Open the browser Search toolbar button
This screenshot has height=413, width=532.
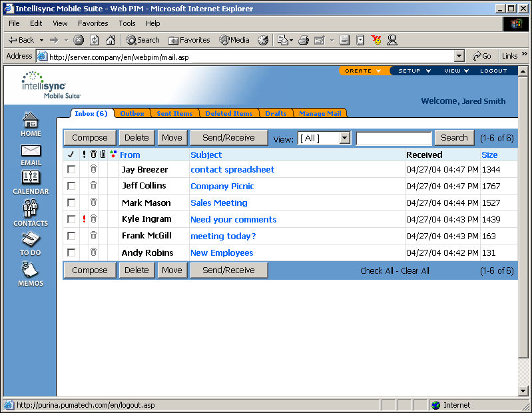(x=142, y=40)
